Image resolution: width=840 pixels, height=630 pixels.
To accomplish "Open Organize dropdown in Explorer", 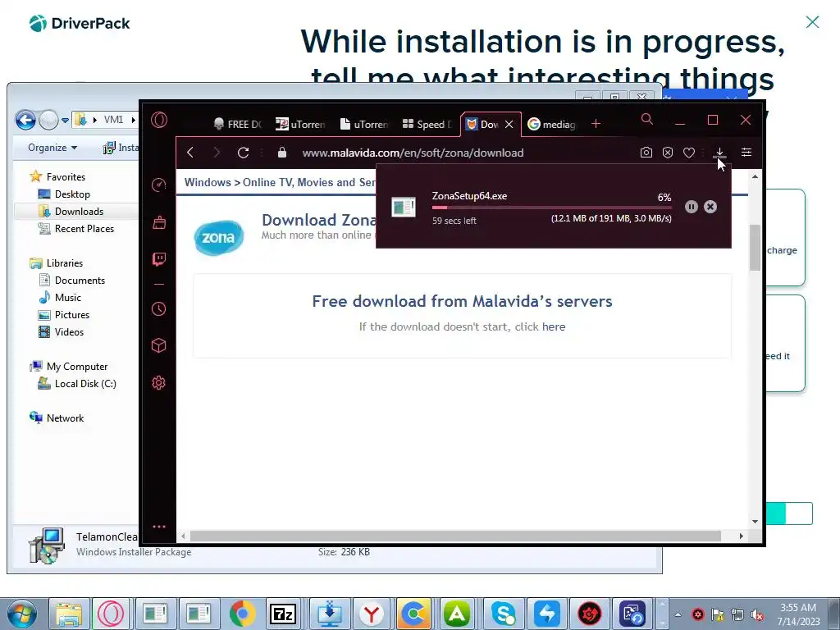I will [x=52, y=148].
